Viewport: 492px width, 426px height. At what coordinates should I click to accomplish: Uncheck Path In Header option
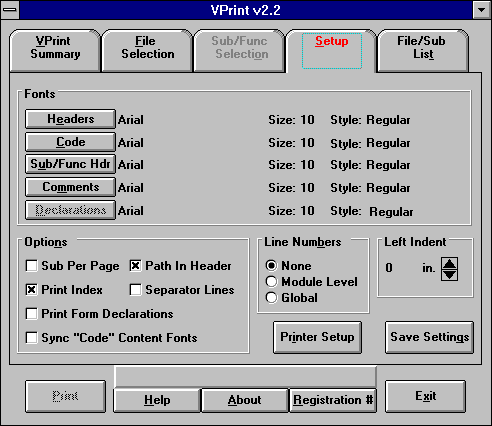pos(135,266)
